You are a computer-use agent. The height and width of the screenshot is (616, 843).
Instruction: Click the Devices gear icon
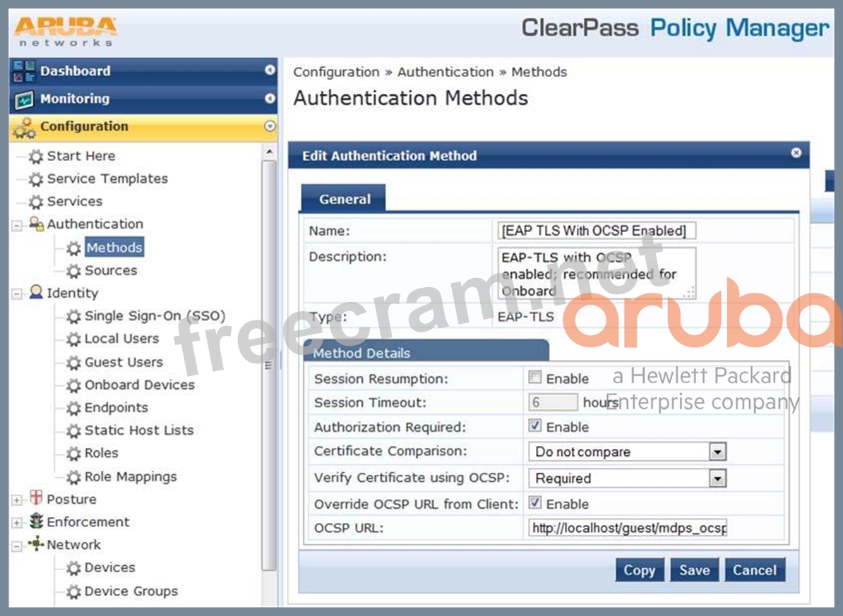pyautogui.click(x=73, y=568)
